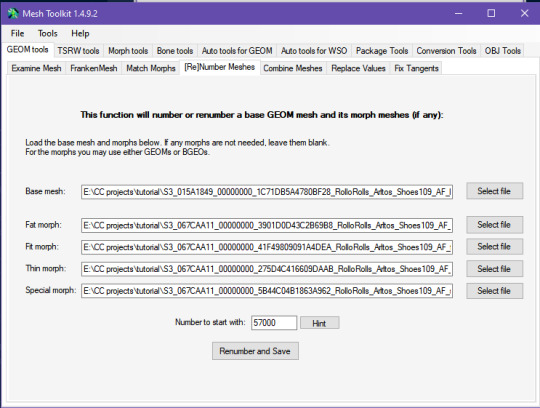Click the Fat morph file path field
540x408 pixels.
click(267, 225)
